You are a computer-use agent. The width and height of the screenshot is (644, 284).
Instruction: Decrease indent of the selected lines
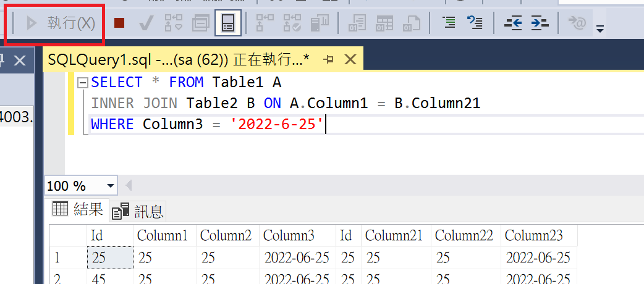pos(513,23)
